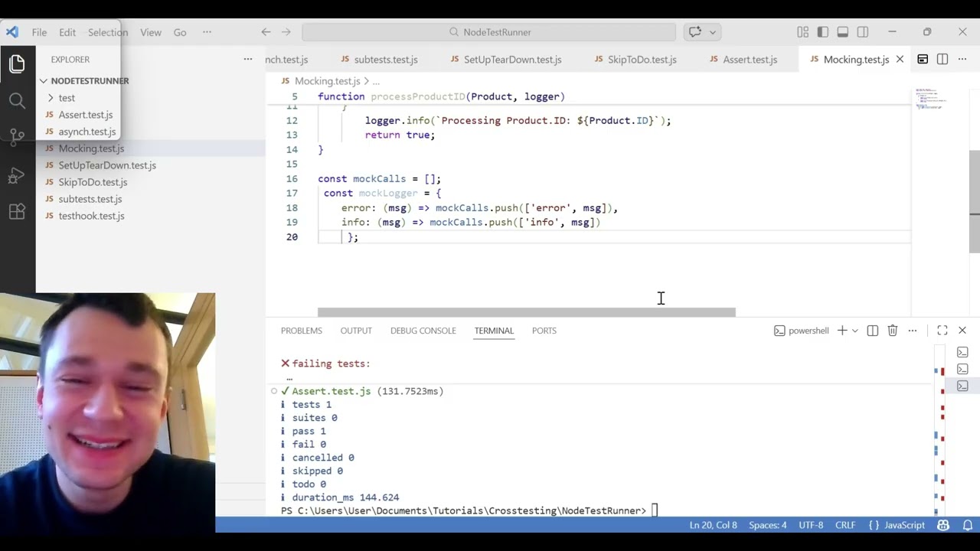Go back with the navigation arrow

point(266,32)
